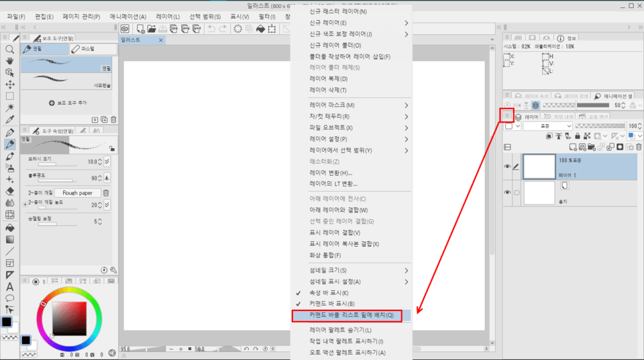
Task: Select the Figure line tool
Action: click(x=10, y=251)
